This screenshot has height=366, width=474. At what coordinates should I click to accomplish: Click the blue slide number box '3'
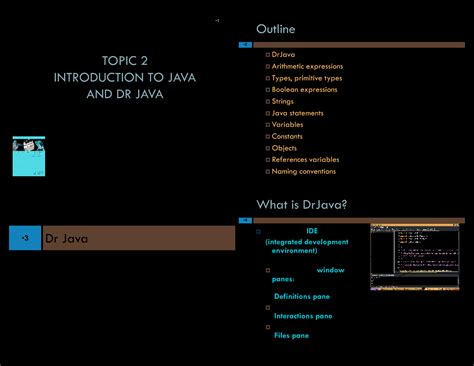(25, 238)
